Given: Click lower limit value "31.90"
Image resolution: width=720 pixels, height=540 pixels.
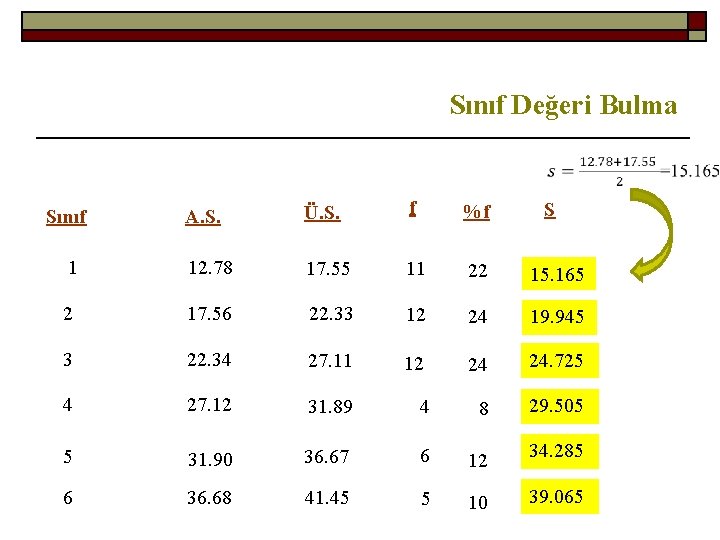Looking at the screenshot, I should [x=210, y=459].
